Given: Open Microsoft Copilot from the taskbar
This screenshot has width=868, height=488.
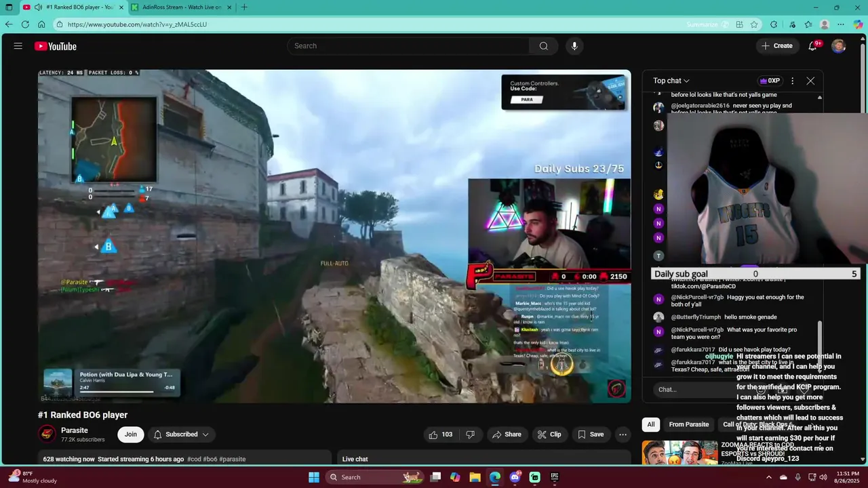Looking at the screenshot, I should 455,477.
